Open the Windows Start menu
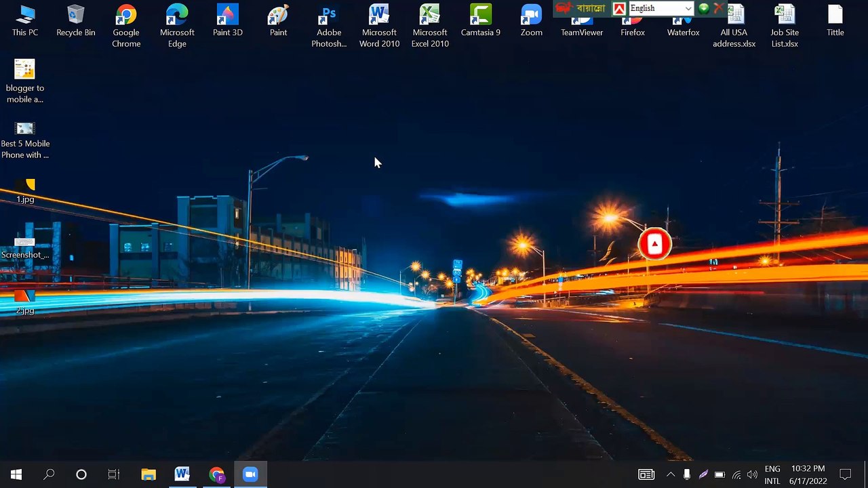Screen dimensions: 868x488 click(16, 474)
